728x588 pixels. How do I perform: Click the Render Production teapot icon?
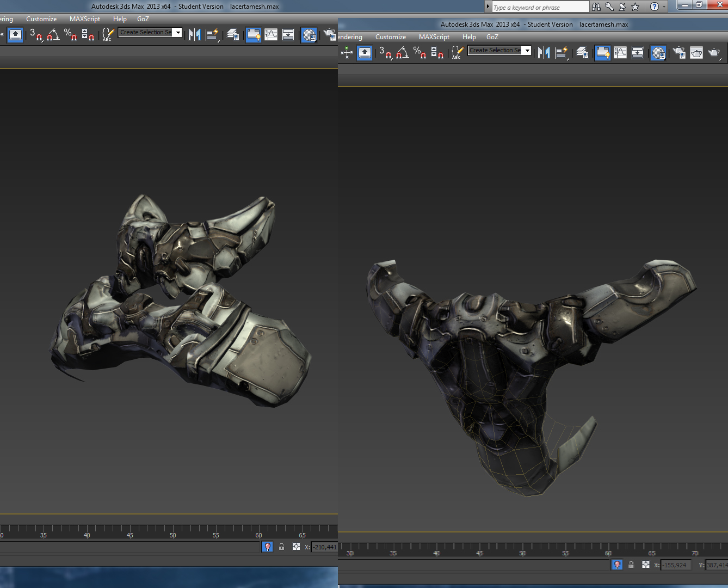[x=713, y=52]
